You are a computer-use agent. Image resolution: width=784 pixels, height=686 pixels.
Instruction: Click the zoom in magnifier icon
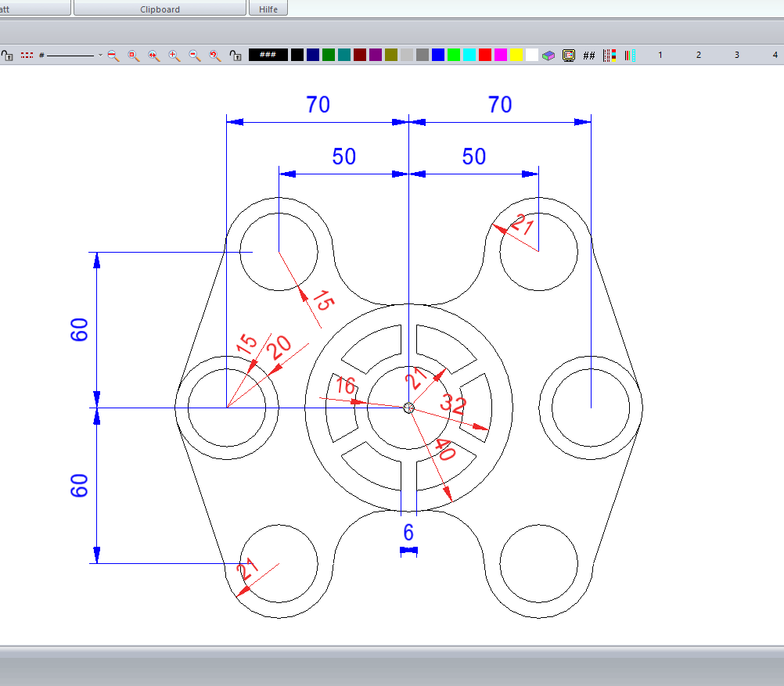[x=174, y=55]
